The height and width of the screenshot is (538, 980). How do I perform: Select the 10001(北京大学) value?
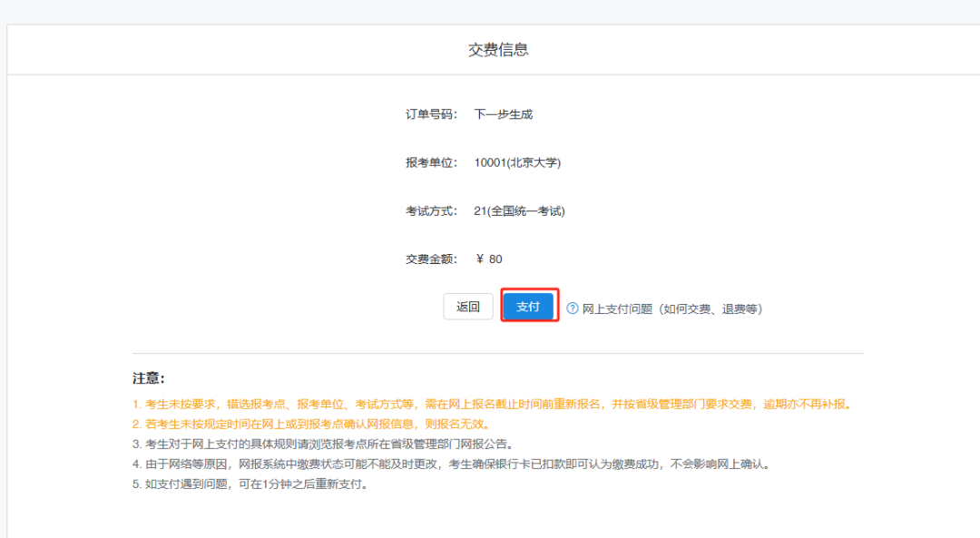[x=517, y=162]
